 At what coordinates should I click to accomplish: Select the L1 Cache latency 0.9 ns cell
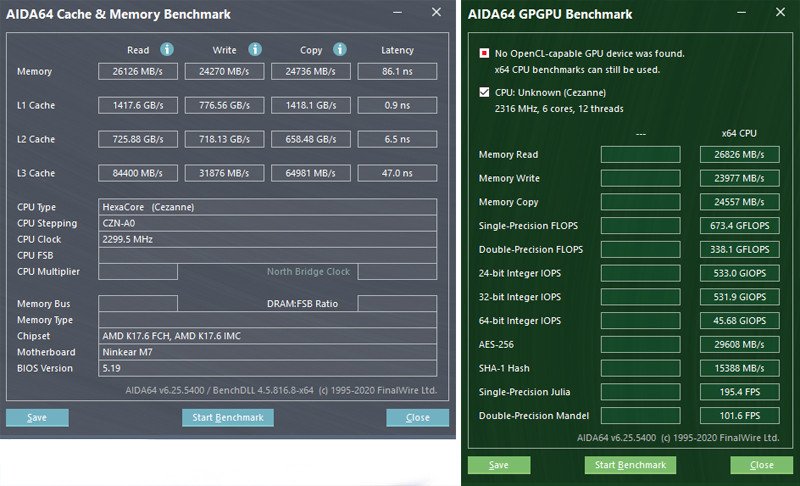pyautogui.click(x=397, y=105)
